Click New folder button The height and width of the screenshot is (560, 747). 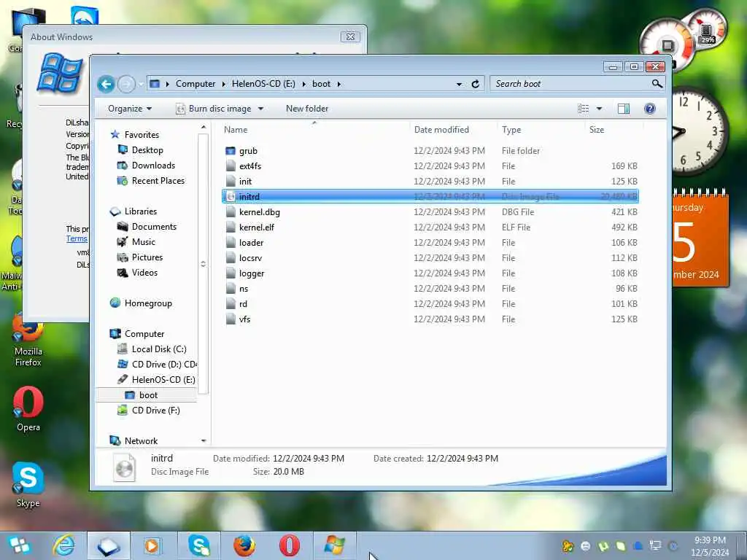coord(307,109)
